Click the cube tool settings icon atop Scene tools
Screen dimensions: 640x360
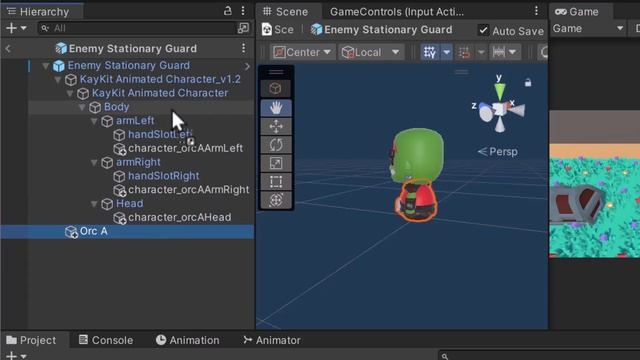(276, 89)
